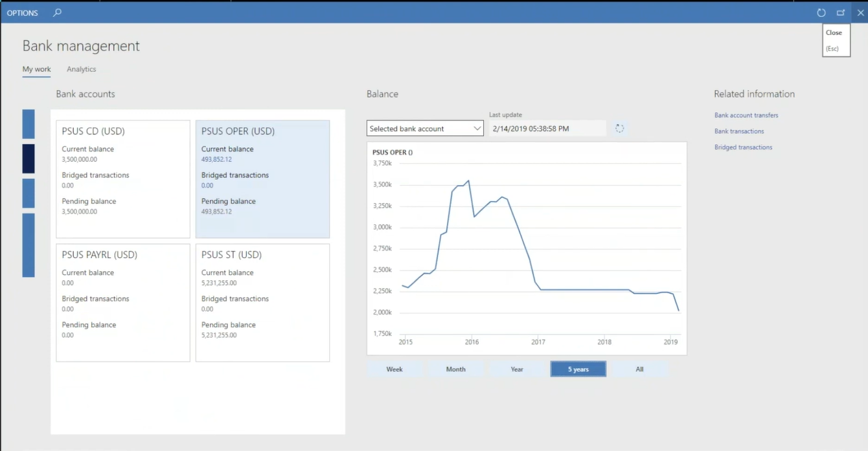The width and height of the screenshot is (868, 451).
Task: Show balance chart for Month
Action: click(x=456, y=369)
